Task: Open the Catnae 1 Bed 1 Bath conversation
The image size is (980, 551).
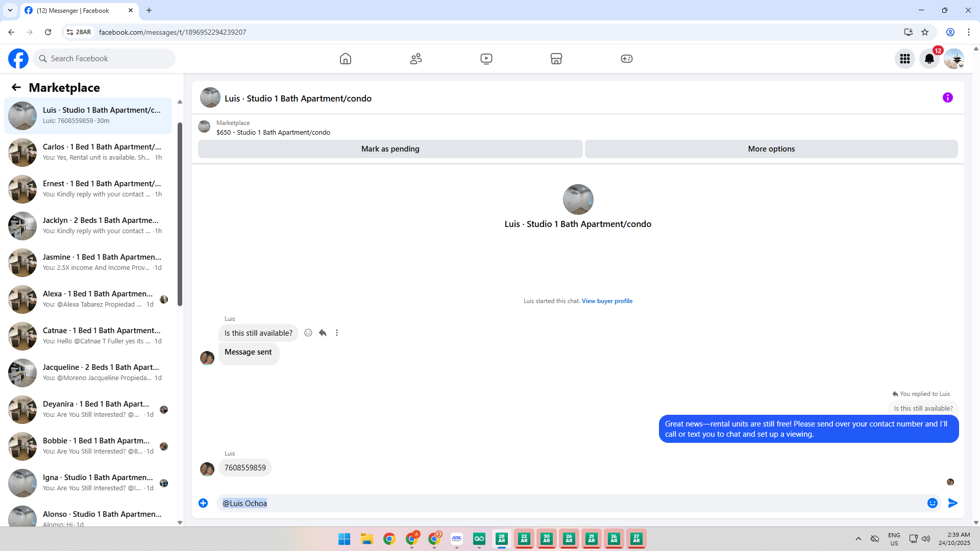Action: (88, 336)
